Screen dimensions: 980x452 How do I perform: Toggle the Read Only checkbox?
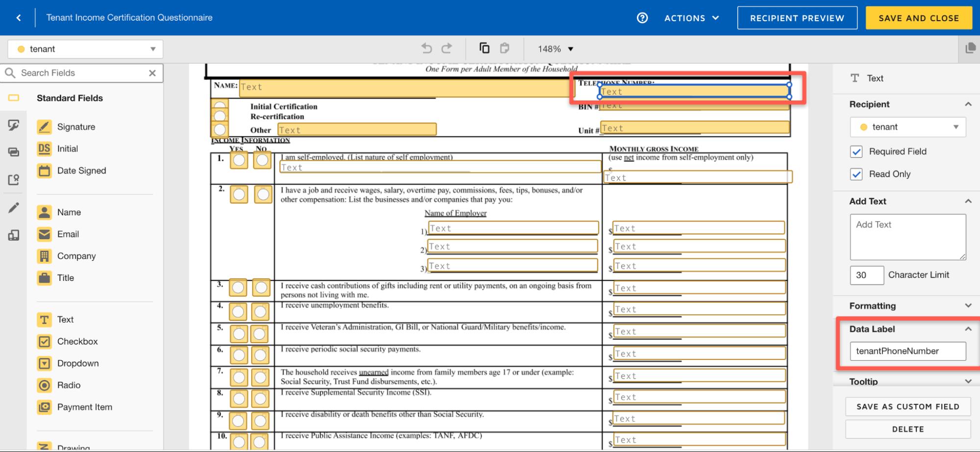click(856, 174)
